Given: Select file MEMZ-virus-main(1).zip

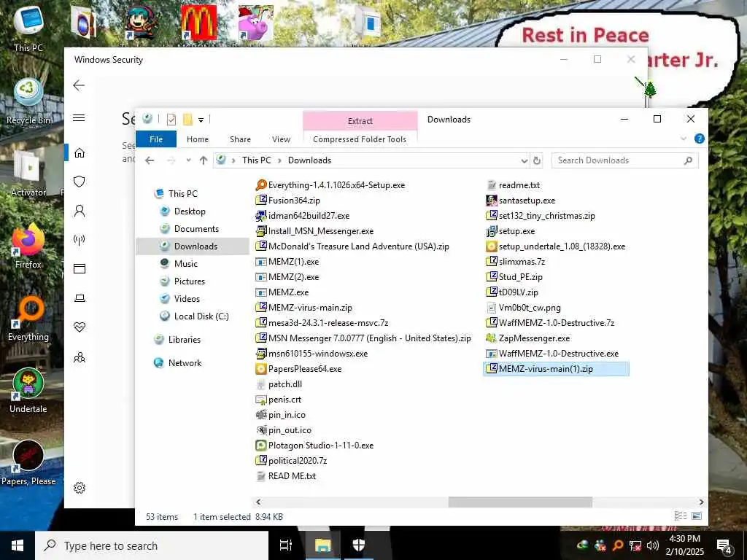Looking at the screenshot, I should click(555, 369).
